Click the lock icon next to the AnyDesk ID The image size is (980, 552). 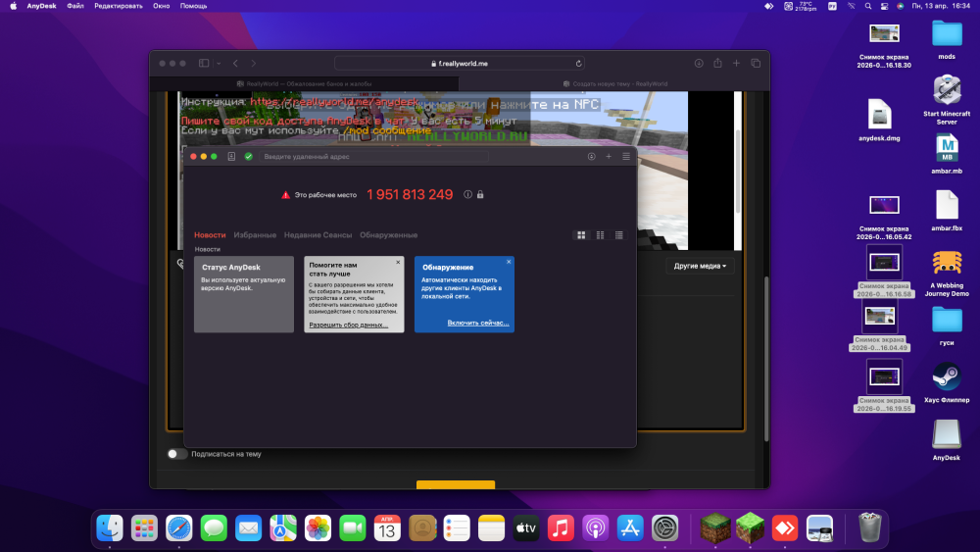click(480, 194)
